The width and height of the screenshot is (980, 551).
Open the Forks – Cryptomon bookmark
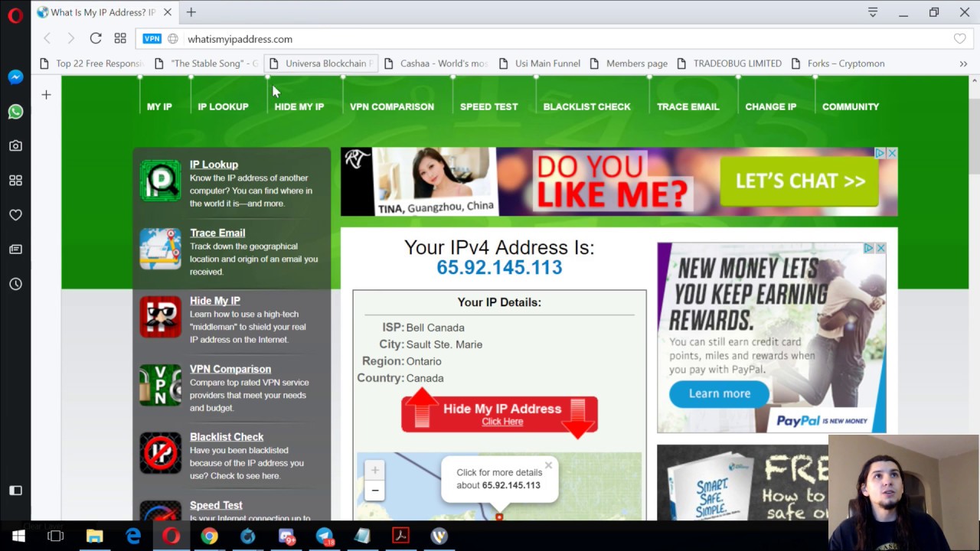click(838, 64)
